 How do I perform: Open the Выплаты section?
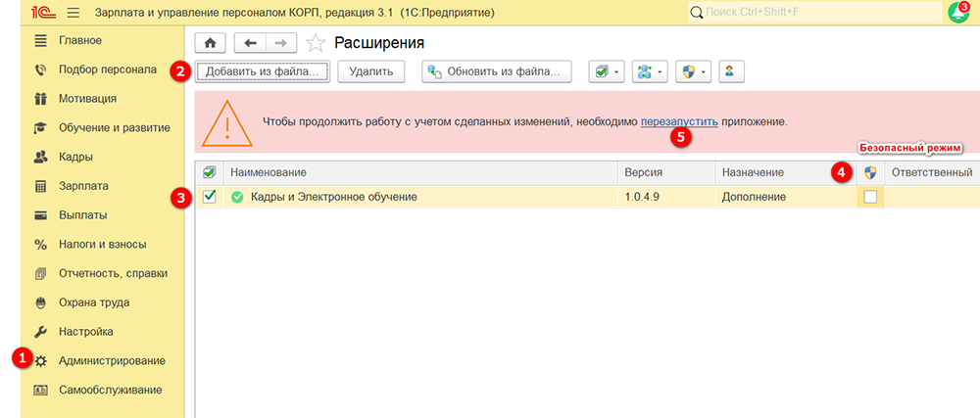coord(83,215)
